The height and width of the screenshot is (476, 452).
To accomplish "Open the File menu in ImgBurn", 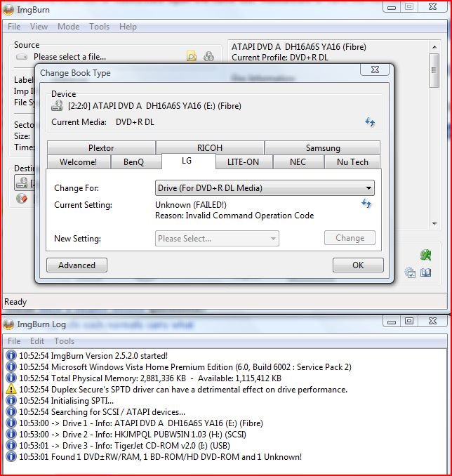I will tap(14, 27).
